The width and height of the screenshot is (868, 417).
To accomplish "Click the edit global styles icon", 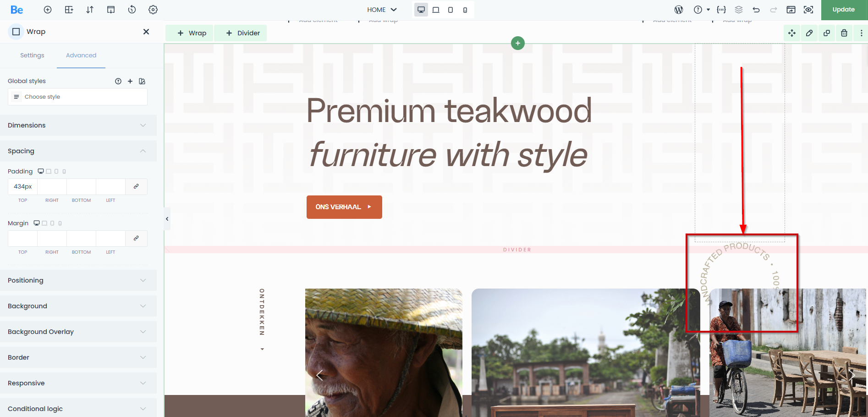I will (142, 81).
